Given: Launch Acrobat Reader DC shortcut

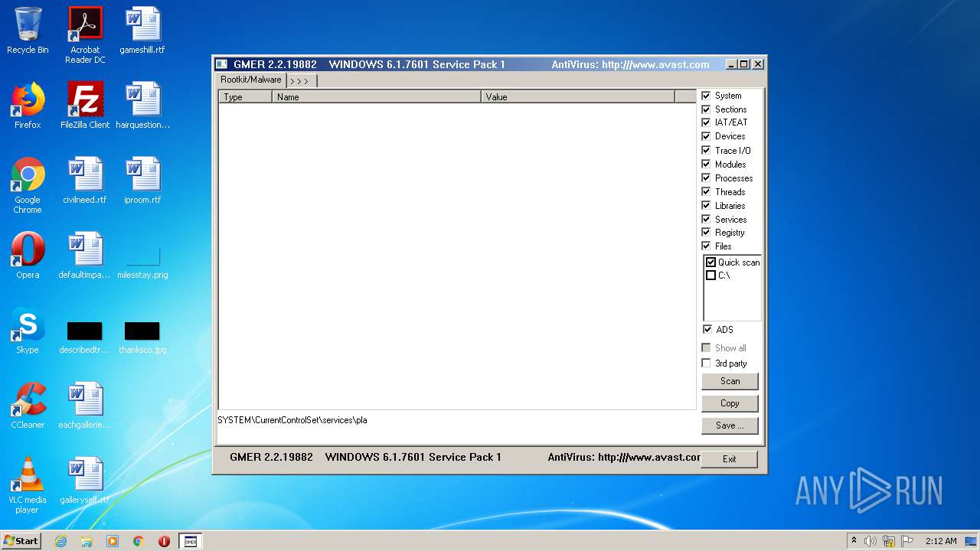Looking at the screenshot, I should pos(85,35).
